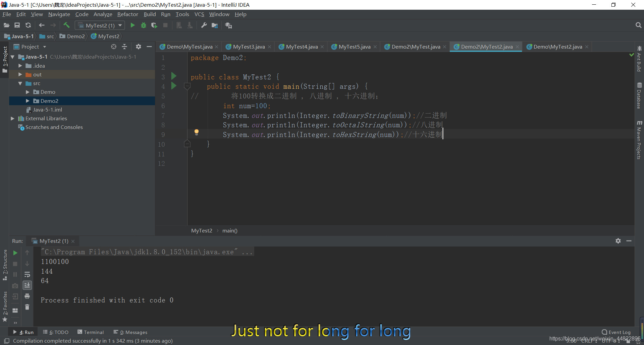
Task: Click Demo2 in the navigation breadcrumb
Action: click(x=72, y=36)
